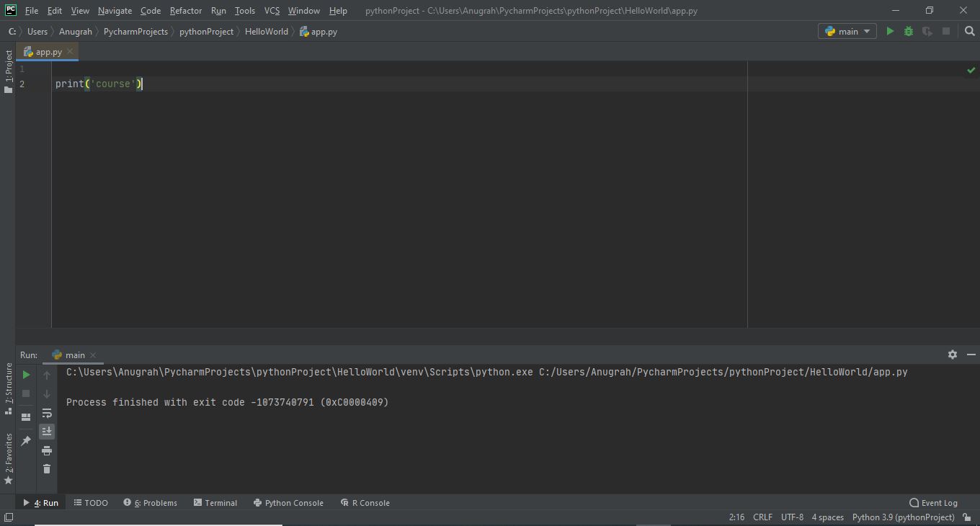This screenshot has width=980, height=526.
Task: Run the main configuration from top toolbar
Action: (x=890, y=31)
